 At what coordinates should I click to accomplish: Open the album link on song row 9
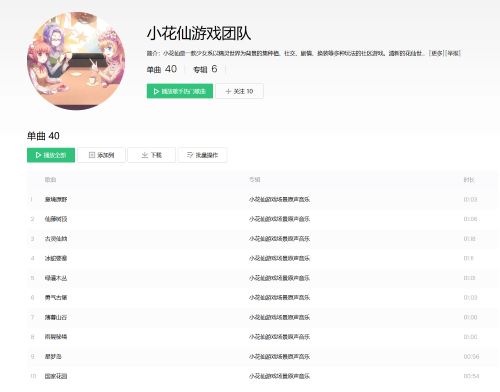279,356
